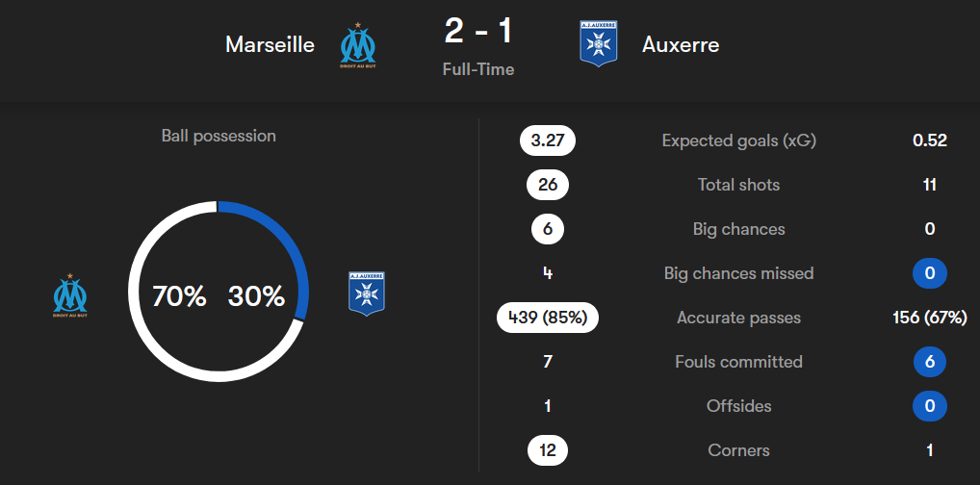Select the Ball possession heading
980x485 pixels.
219,136
